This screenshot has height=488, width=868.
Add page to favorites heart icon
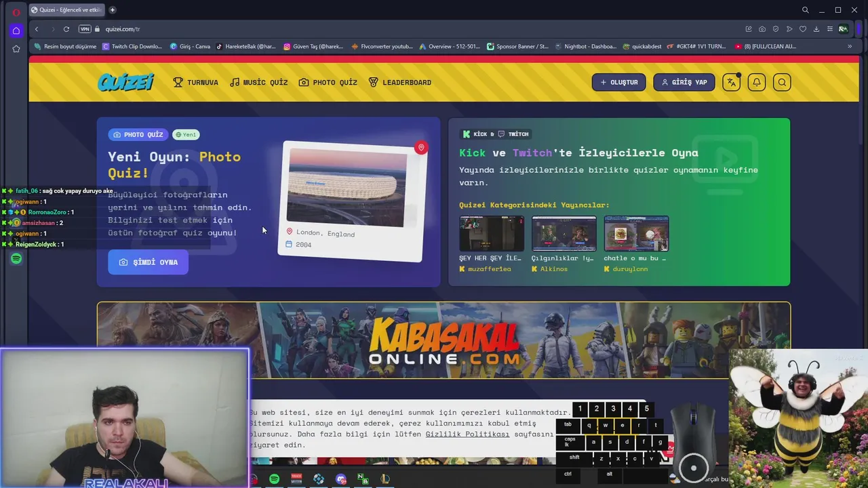pyautogui.click(x=803, y=29)
